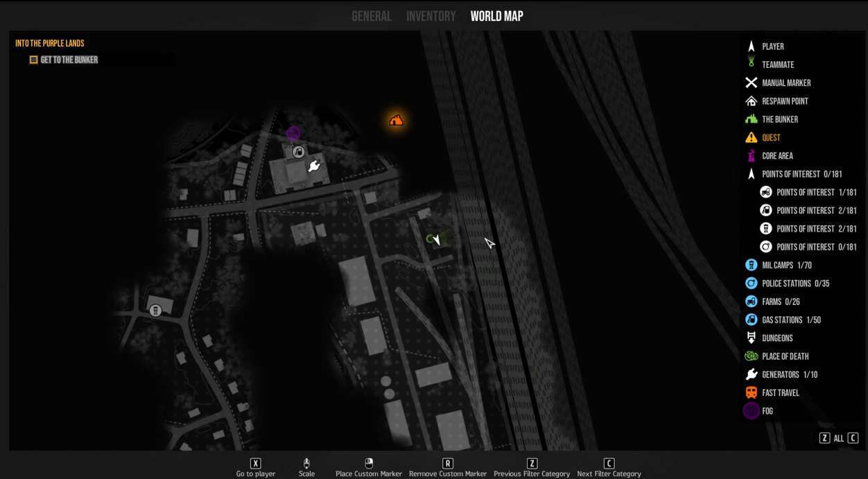Click the Fog purple circle swatch in legend

[751, 411]
